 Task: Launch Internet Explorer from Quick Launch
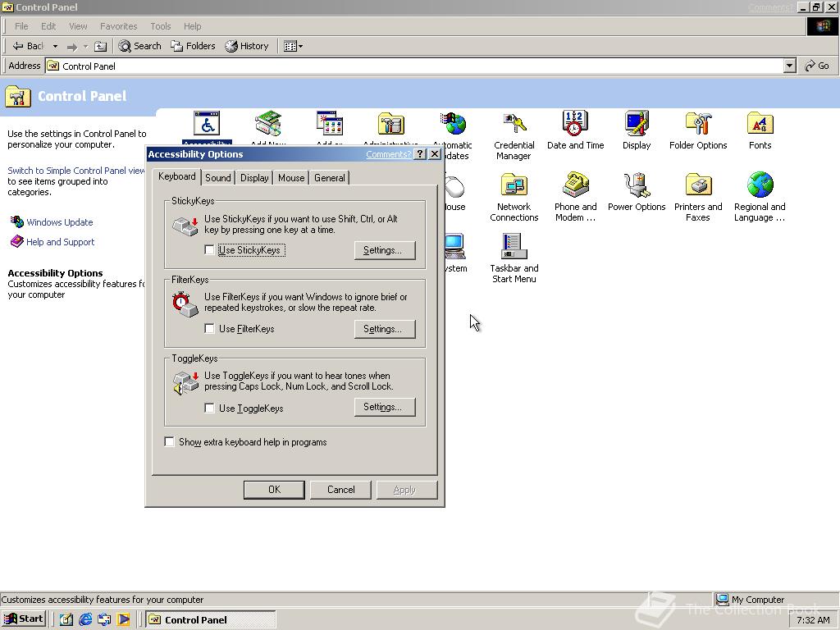tap(85, 619)
